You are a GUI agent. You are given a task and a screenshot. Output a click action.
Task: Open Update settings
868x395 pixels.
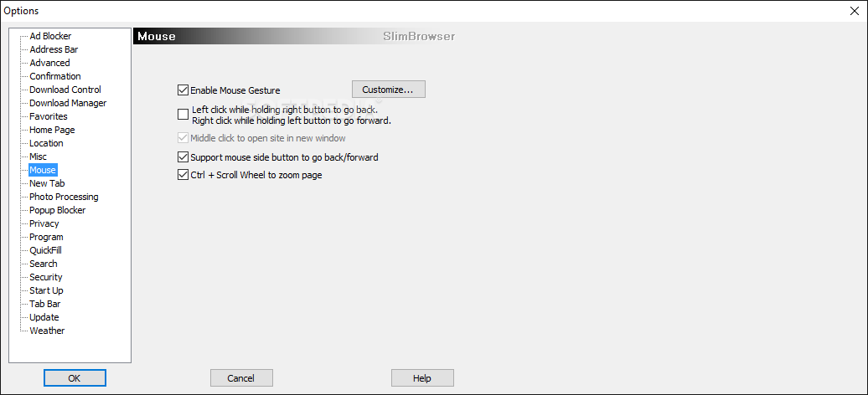click(44, 317)
